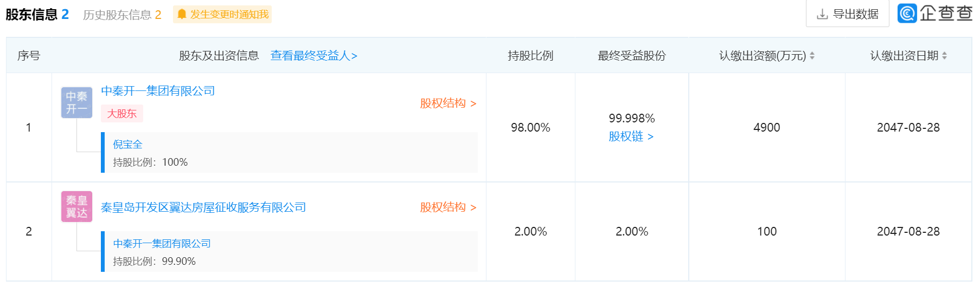The height and width of the screenshot is (287, 980).
Task: Open 倪宝全 person profile link
Action: click(127, 144)
